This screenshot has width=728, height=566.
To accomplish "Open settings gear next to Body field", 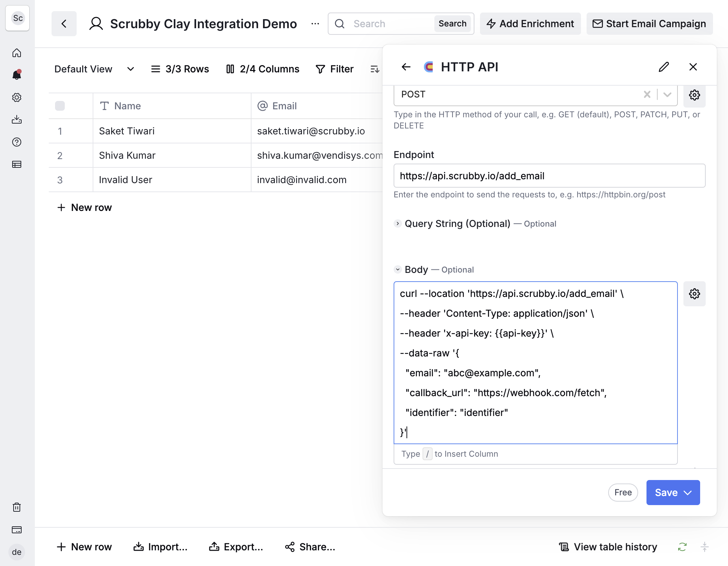I will tap(694, 294).
